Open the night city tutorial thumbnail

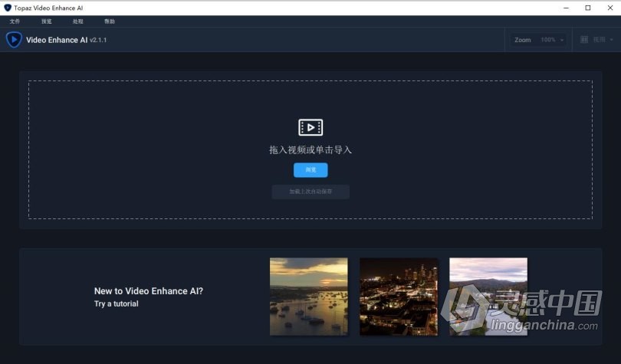(x=399, y=297)
